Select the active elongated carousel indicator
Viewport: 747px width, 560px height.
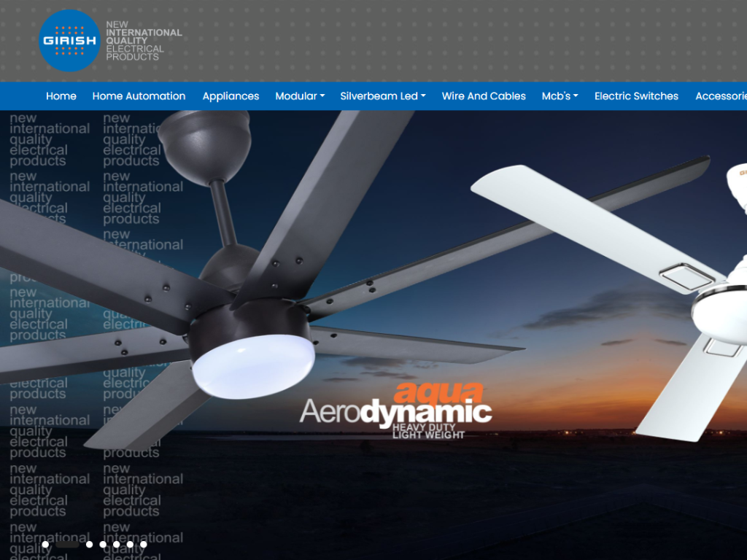click(x=67, y=544)
